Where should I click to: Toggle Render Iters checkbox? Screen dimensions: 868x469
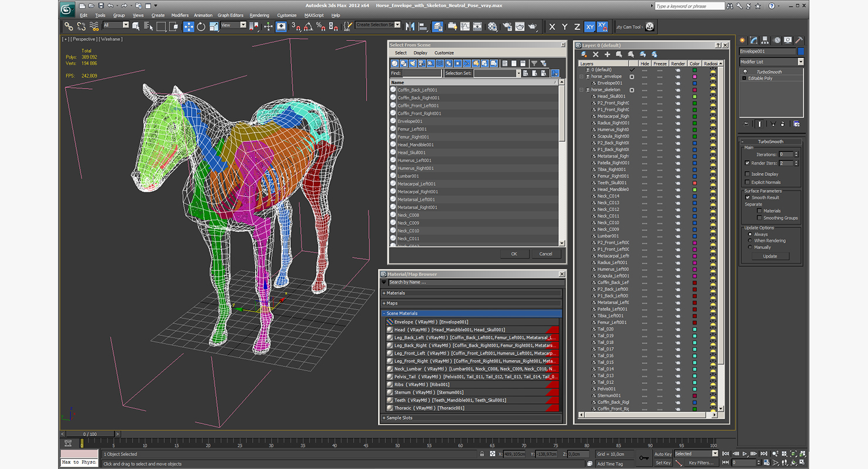tap(747, 163)
